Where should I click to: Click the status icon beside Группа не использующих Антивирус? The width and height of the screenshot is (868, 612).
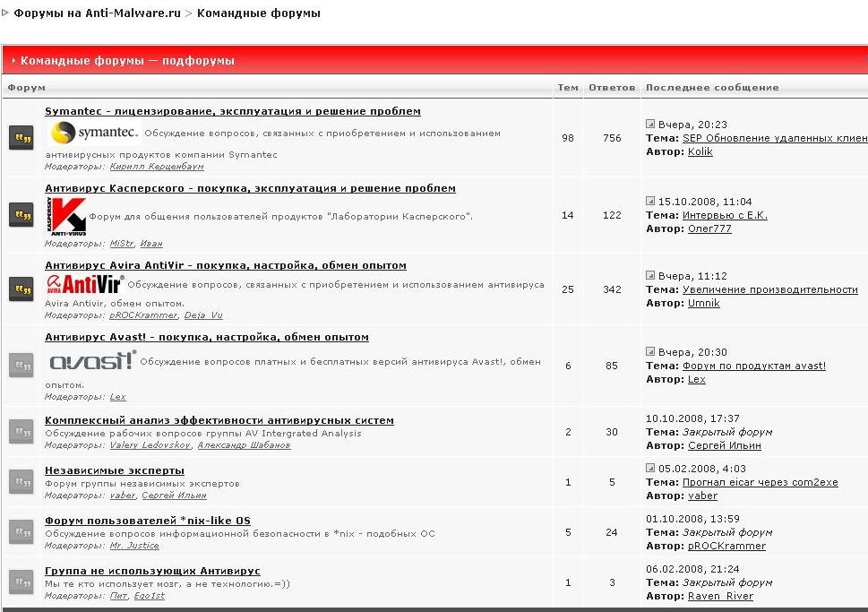[21, 582]
